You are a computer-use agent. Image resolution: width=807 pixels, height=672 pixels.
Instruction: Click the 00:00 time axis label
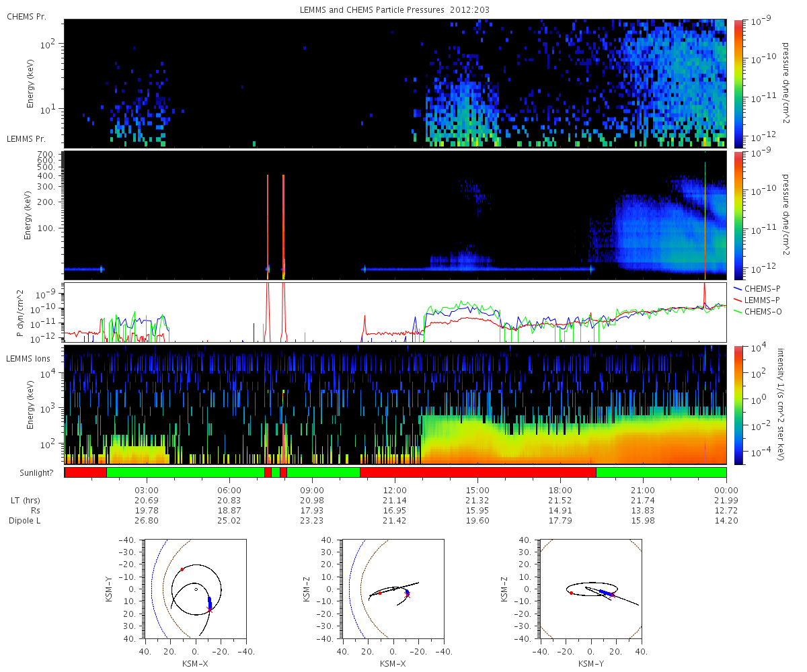click(726, 491)
